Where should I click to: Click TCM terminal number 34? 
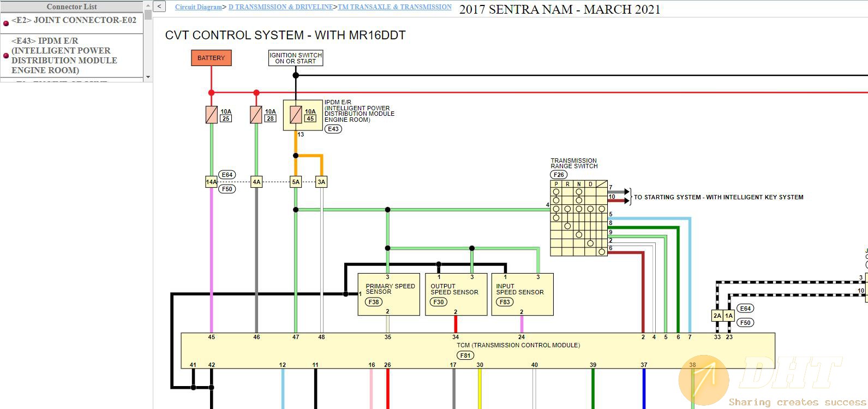pos(456,337)
